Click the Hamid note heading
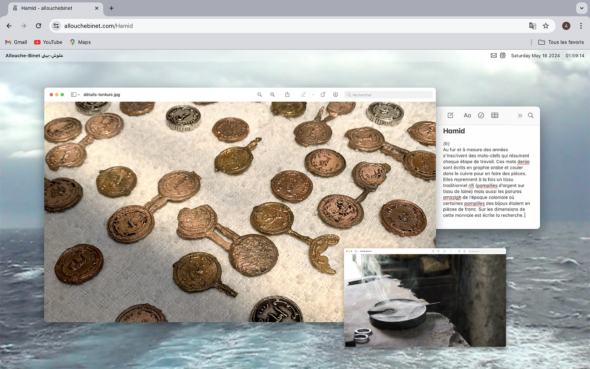This screenshot has width=590, height=369. [x=454, y=131]
